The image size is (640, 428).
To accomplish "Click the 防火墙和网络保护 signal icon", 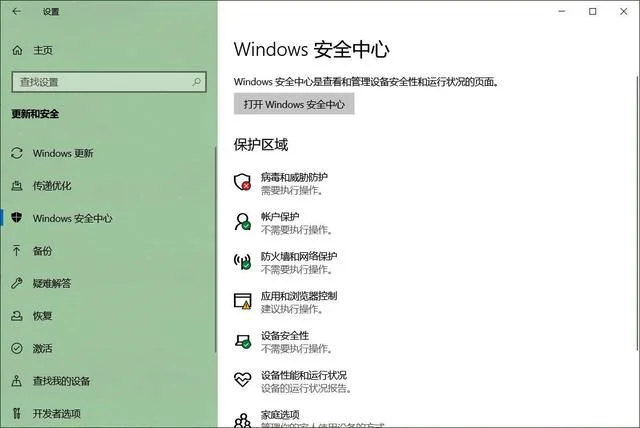I will (x=242, y=261).
